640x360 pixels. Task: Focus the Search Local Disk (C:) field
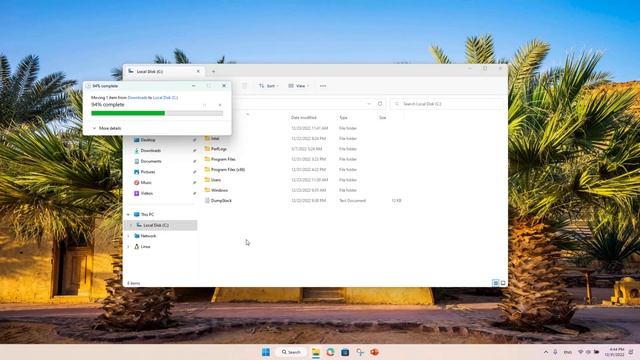point(448,104)
